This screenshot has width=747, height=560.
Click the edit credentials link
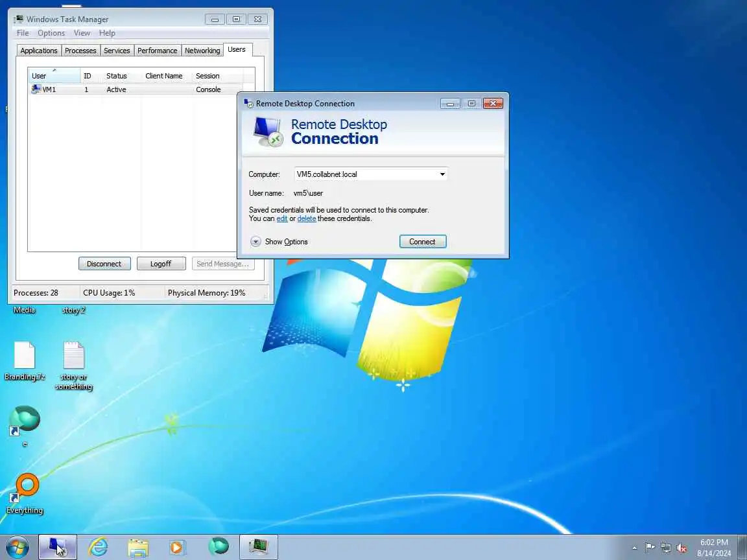(x=282, y=218)
